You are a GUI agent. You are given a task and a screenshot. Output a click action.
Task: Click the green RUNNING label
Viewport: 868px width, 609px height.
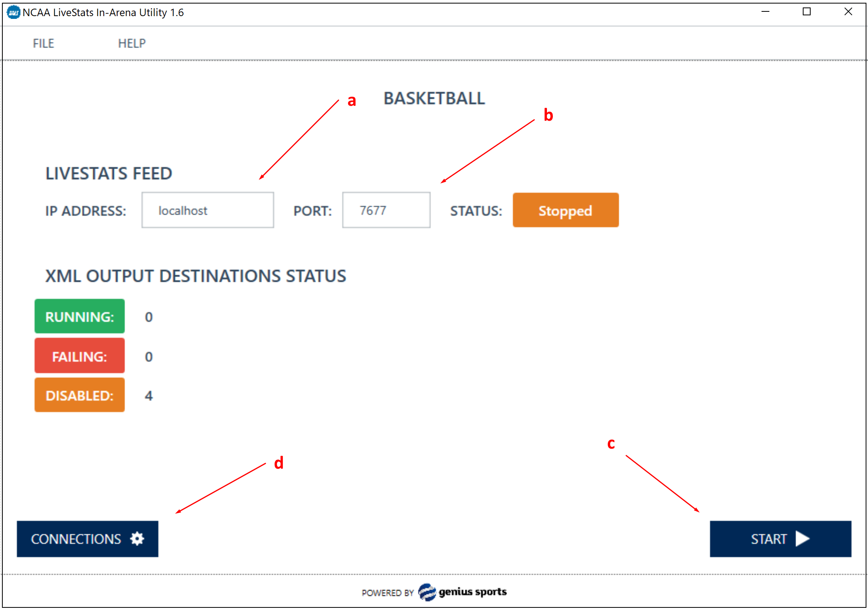coord(79,316)
